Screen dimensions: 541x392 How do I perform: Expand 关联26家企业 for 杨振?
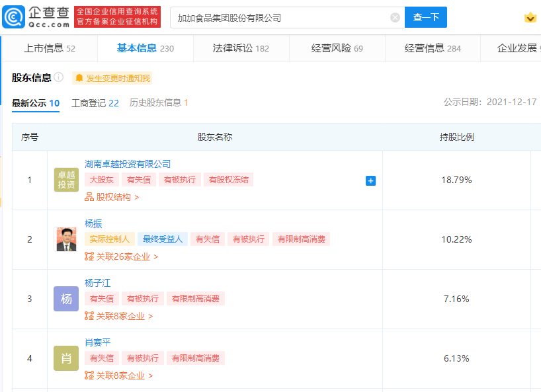click(122, 257)
